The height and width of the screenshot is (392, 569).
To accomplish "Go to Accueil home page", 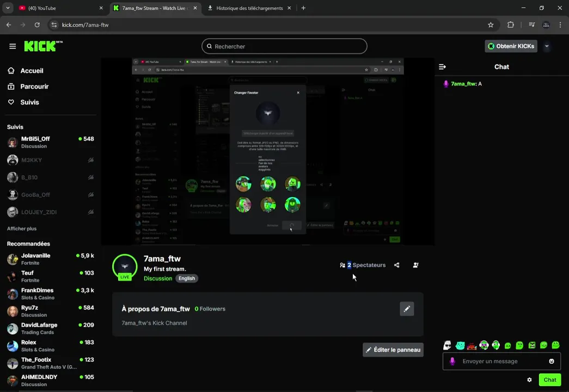I will (32, 71).
